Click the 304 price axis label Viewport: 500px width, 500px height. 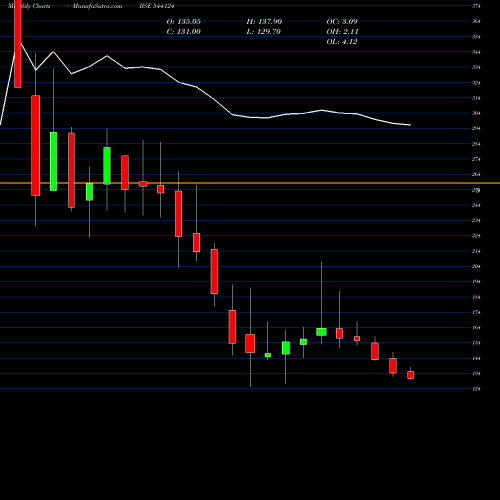coord(476,113)
